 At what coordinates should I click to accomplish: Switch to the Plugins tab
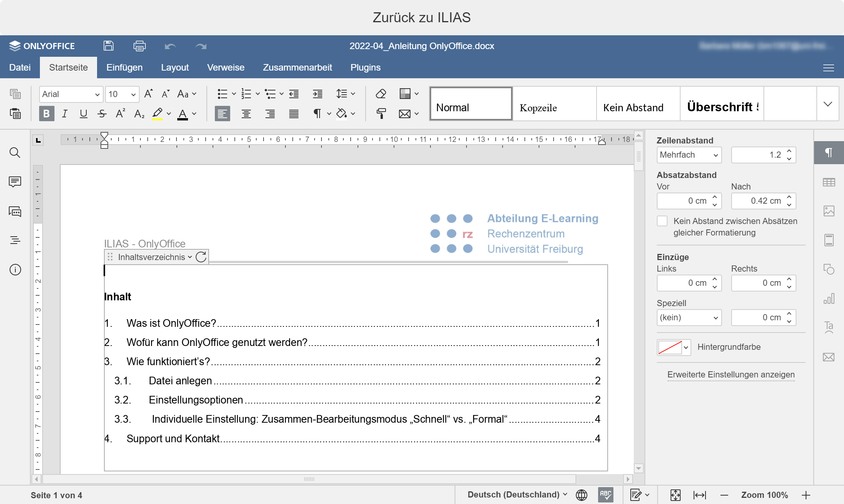(365, 68)
